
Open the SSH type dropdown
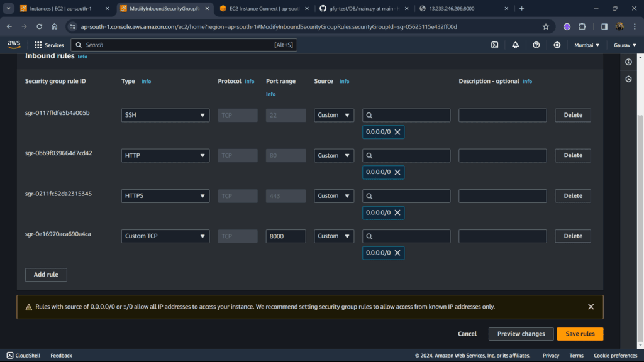165,115
